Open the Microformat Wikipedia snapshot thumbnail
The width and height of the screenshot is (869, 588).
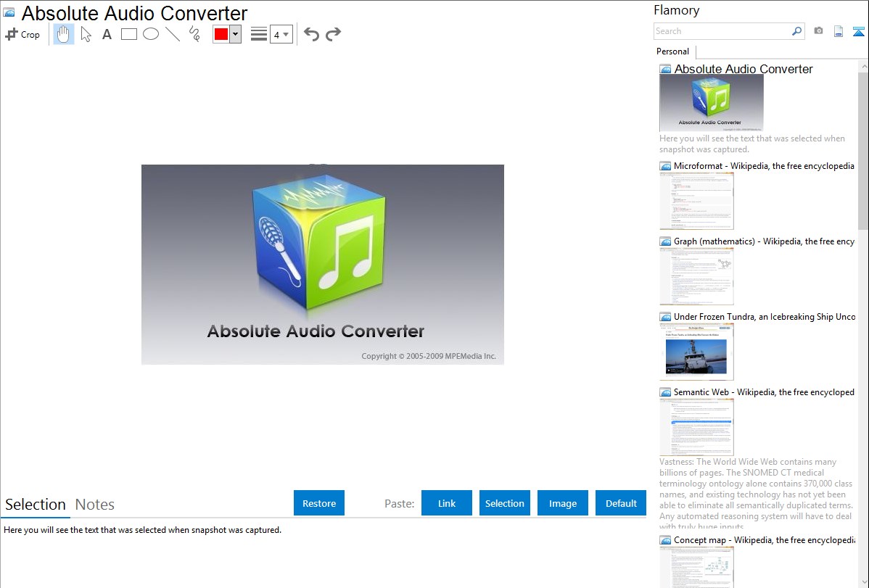coord(696,201)
